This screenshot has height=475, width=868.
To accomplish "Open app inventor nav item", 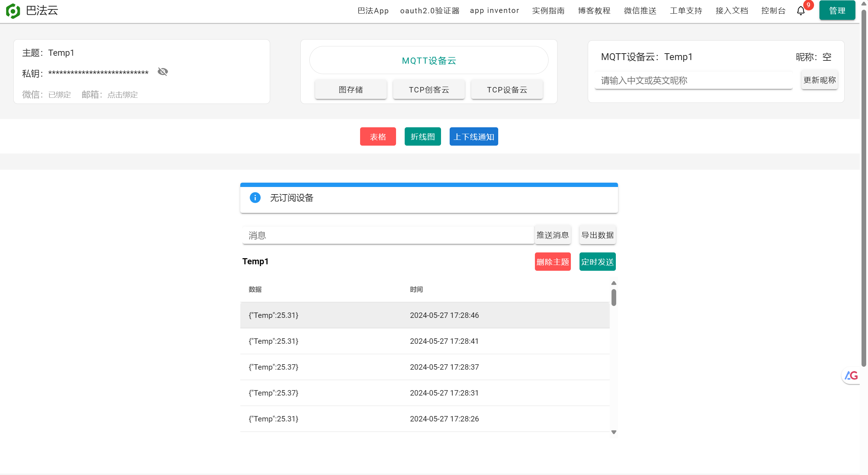I will point(495,11).
